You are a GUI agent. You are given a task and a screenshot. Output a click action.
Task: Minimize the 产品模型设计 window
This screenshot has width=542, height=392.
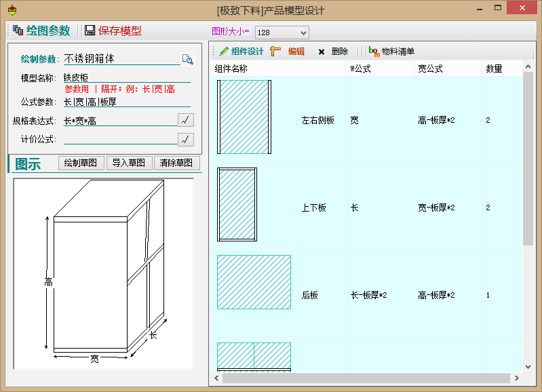[x=480, y=8]
